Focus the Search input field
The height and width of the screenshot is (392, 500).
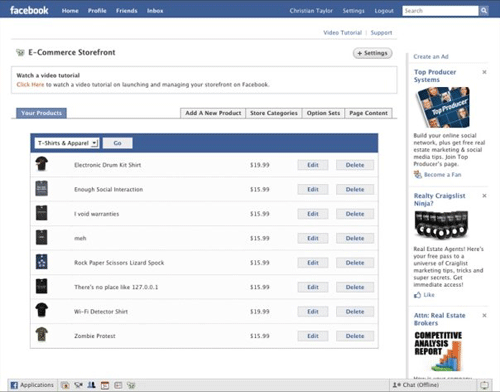coord(440,11)
